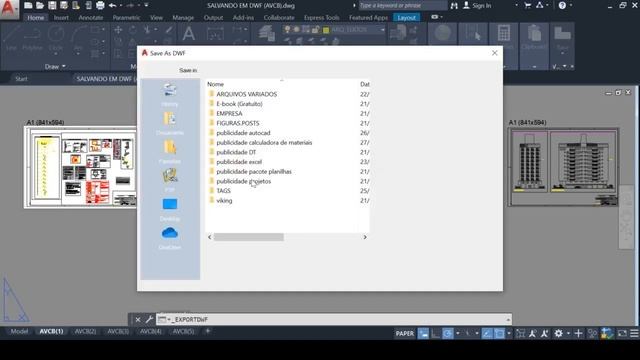Switch to the Layout ribbon tab
Viewport: 640px width, 360px height.
point(407,18)
